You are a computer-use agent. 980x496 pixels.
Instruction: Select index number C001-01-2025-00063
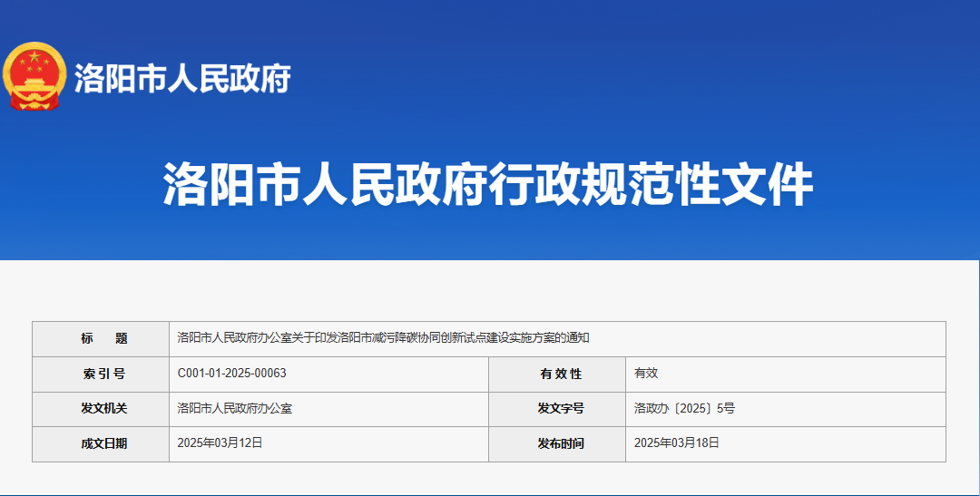pos(232,374)
